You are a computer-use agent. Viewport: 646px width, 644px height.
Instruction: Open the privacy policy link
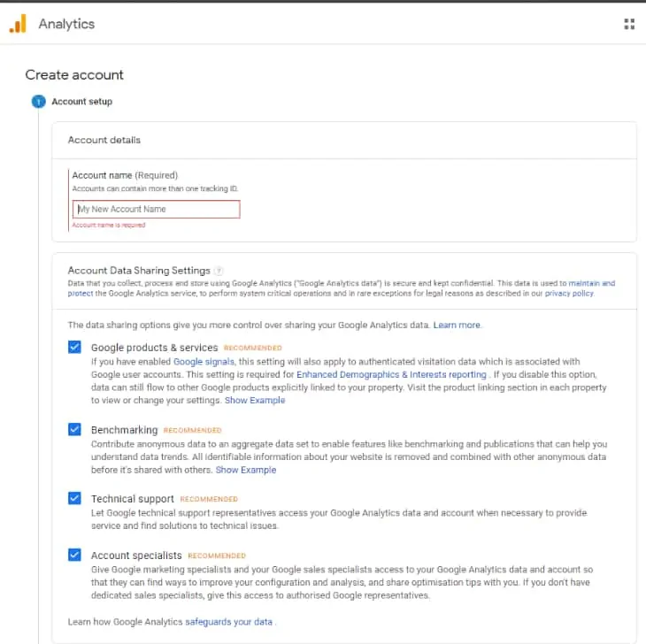pos(569,293)
